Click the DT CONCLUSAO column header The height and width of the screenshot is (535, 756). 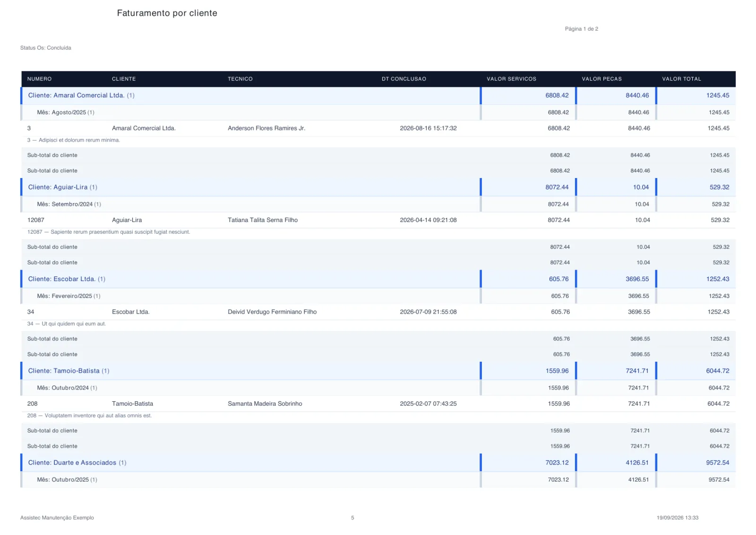point(404,79)
